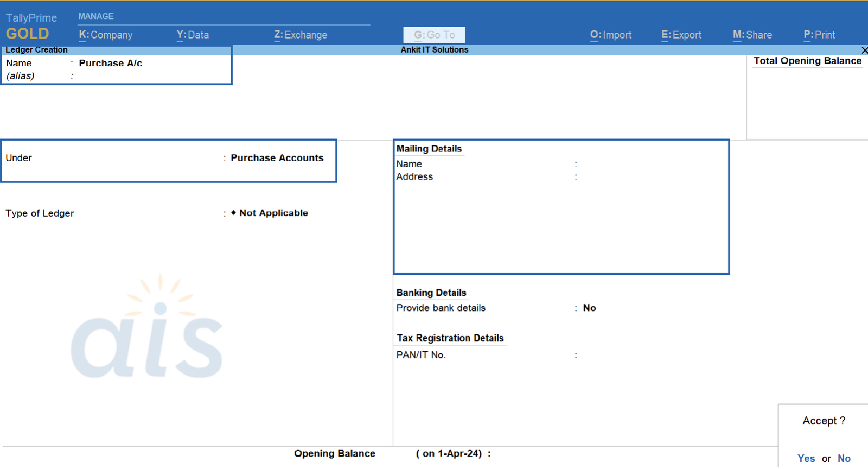Click the G: Go To button
Screen dimensions: 868x469
click(434, 35)
